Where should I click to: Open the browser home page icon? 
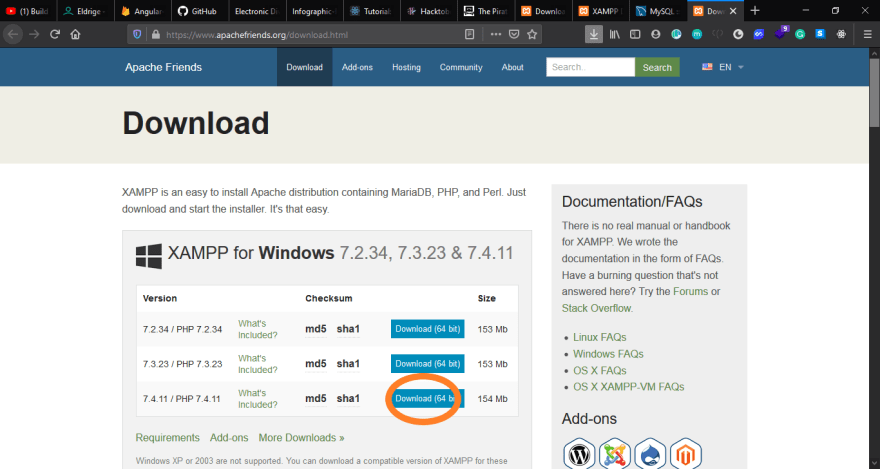click(x=75, y=34)
